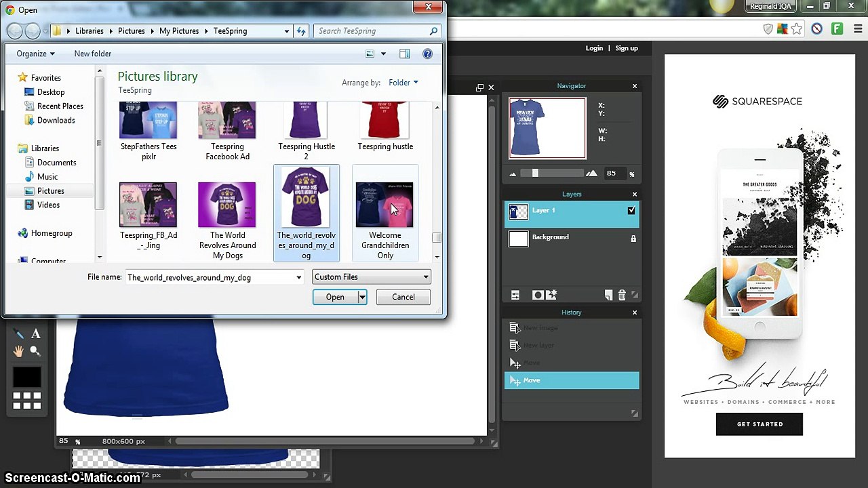Bookmark this page with the star icon
This screenshot has width=868, height=488.
pyautogui.click(x=796, y=29)
